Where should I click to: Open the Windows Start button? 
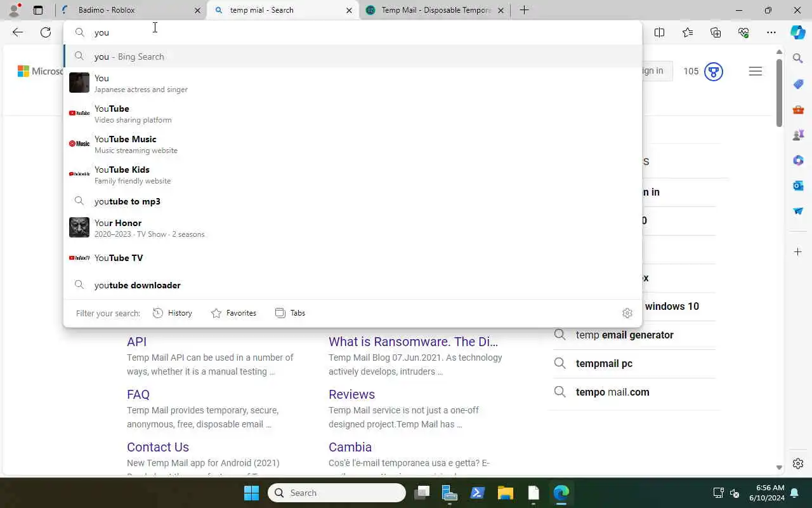[x=251, y=493]
